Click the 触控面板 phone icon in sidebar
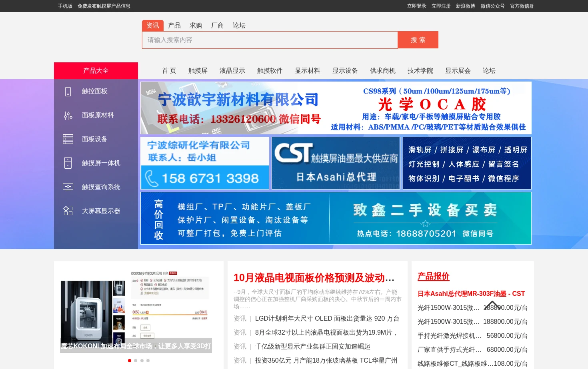The height and width of the screenshot is (369, 588). 68,92
